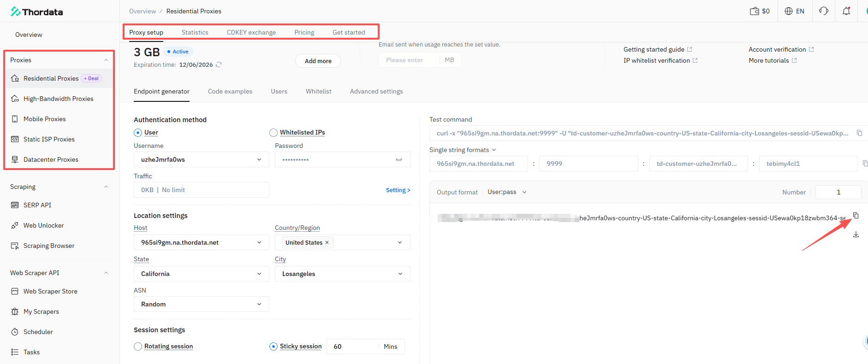Open the Country/Region dropdown
The image size is (868, 364).
point(343,242)
